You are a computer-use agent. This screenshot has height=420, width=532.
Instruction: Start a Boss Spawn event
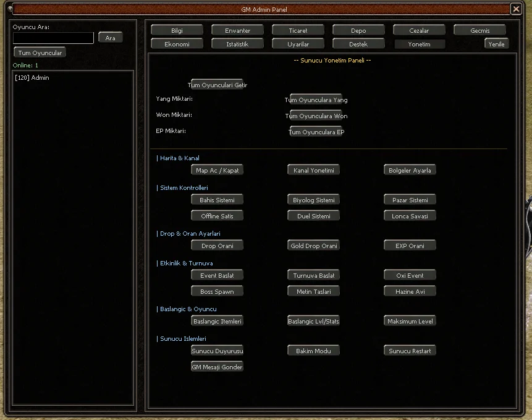click(217, 291)
